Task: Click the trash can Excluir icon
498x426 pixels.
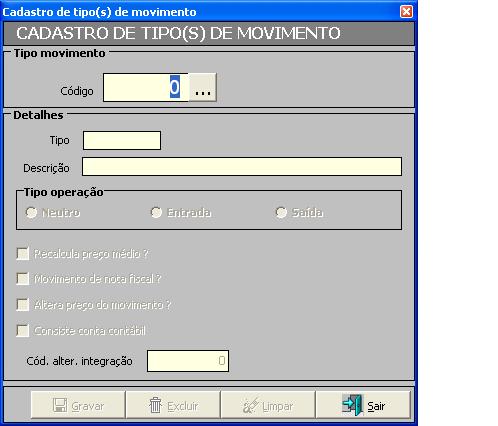Action: [x=155, y=405]
